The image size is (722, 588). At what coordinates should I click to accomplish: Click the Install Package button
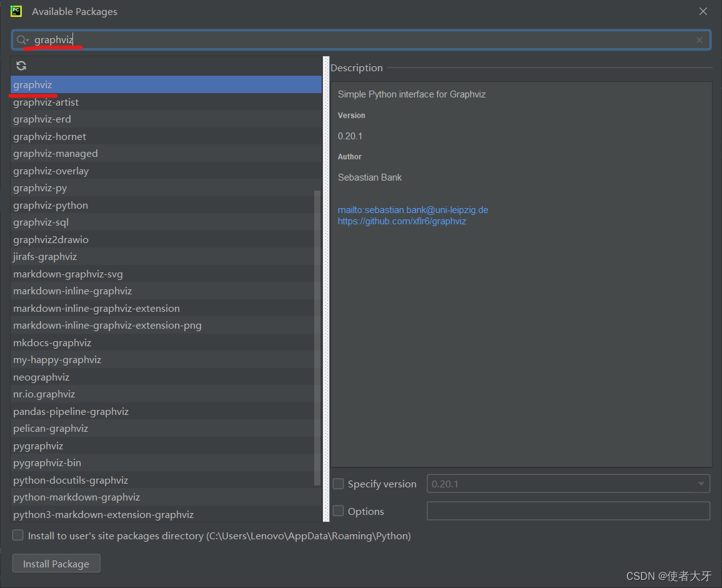[56, 564]
